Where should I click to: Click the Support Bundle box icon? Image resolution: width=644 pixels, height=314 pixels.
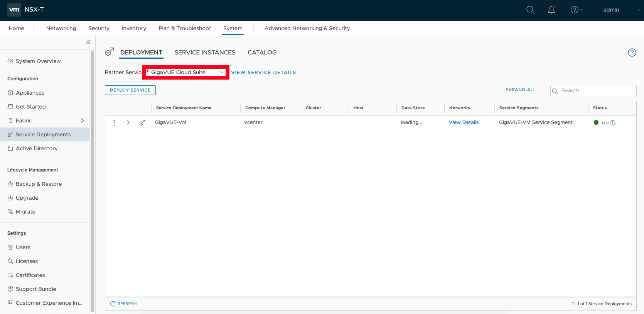pyautogui.click(x=10, y=289)
